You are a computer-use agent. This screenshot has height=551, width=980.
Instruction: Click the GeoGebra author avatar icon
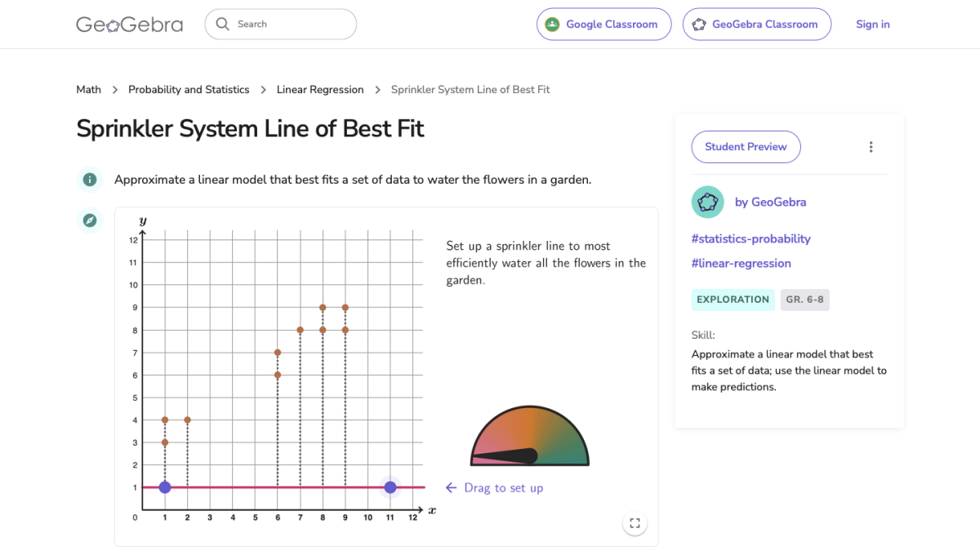(x=707, y=202)
